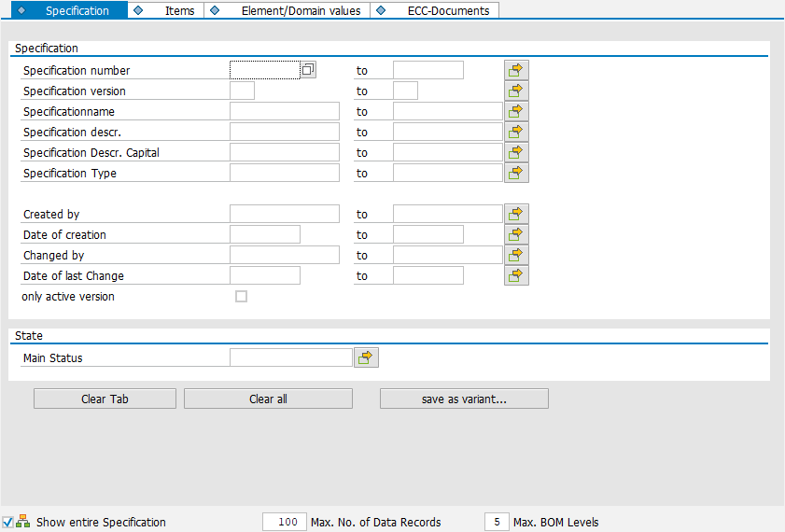Viewport: 785px width, 532px height.
Task: Click the Max. BOM Levels input field
Action: click(x=497, y=522)
